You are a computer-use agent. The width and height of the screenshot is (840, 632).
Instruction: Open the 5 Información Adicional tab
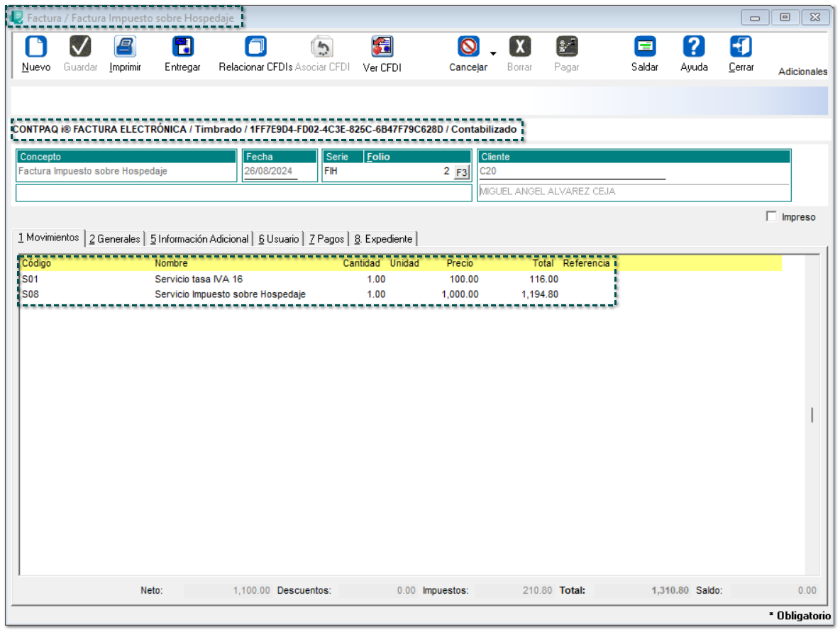point(199,239)
